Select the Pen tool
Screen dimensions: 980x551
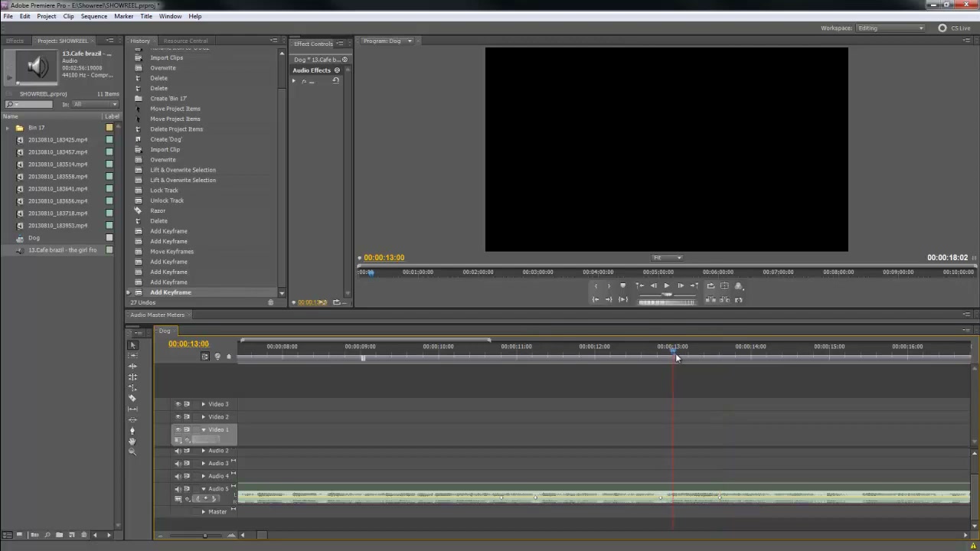132,430
